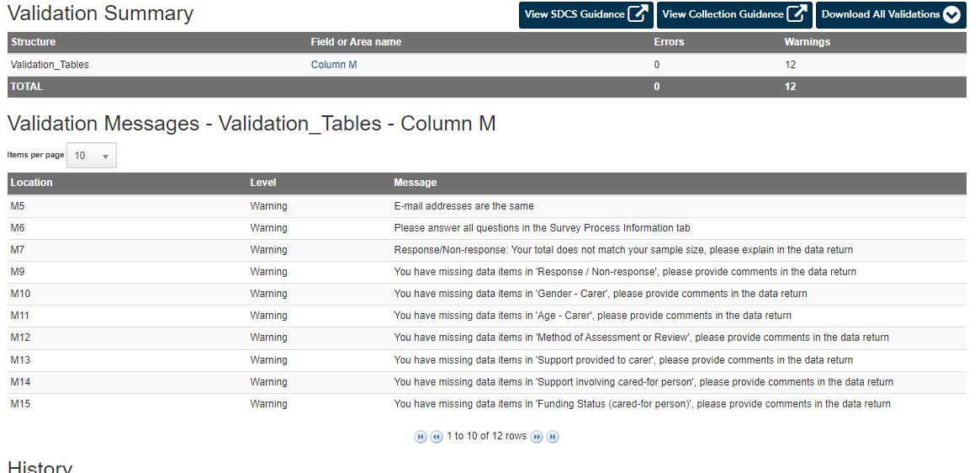The height and width of the screenshot is (473, 980).
Task: Click the Errors column header
Action: click(x=669, y=42)
